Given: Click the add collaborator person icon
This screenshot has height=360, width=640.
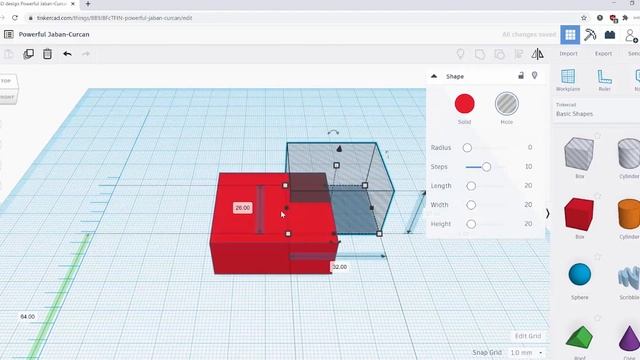Looking at the screenshot, I should (x=631, y=36).
